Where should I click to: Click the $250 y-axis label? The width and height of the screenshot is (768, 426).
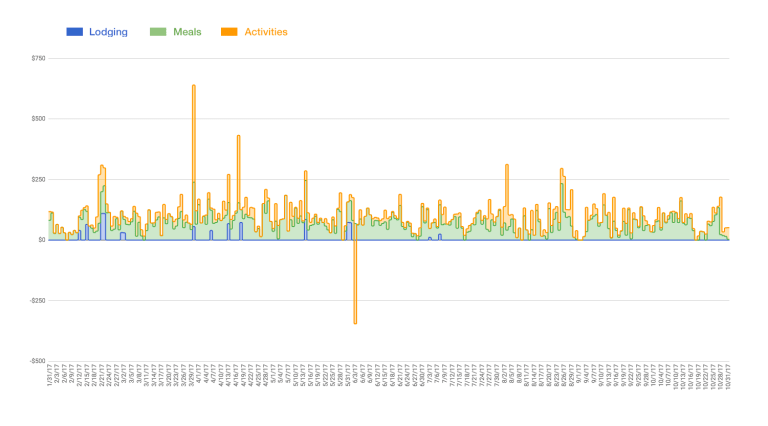point(39,179)
